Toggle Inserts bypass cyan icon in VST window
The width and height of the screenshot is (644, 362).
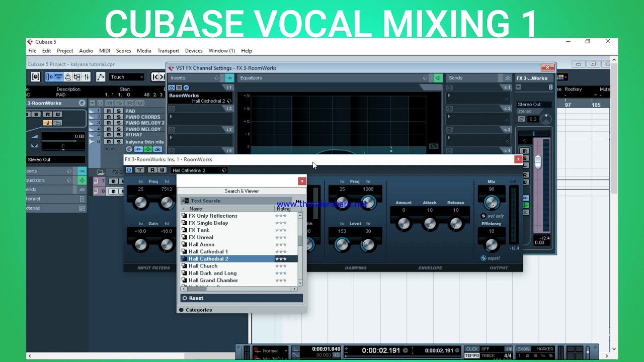coord(229,78)
